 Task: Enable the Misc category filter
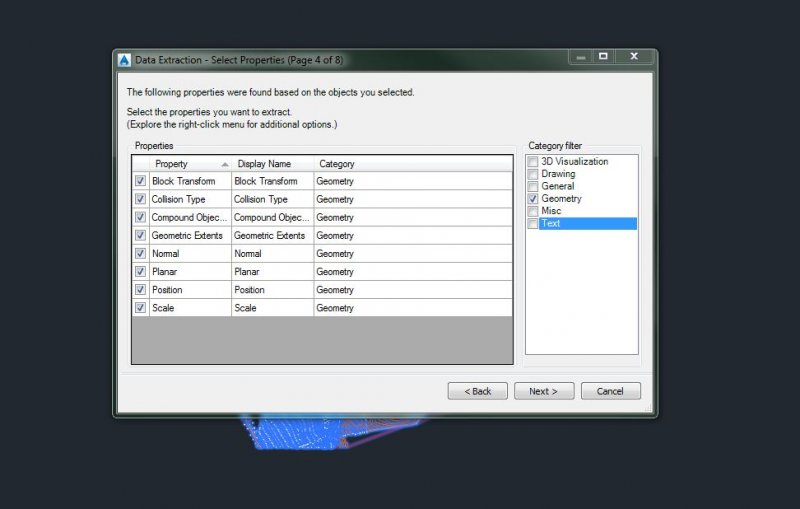(x=533, y=211)
